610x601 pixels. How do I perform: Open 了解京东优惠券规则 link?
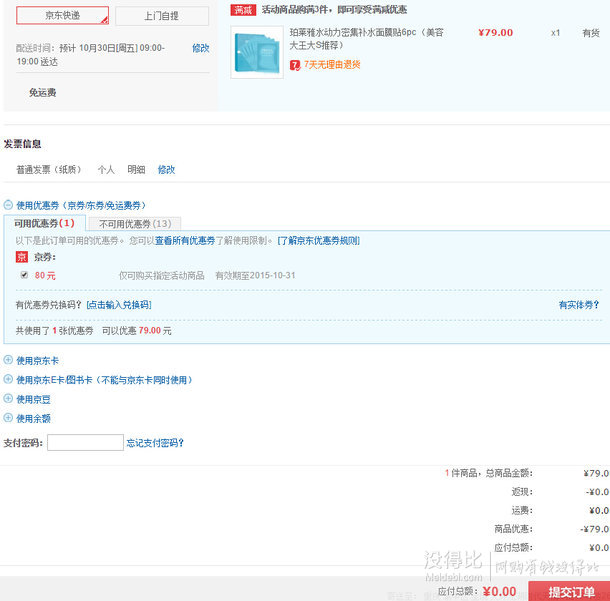[x=318, y=241]
